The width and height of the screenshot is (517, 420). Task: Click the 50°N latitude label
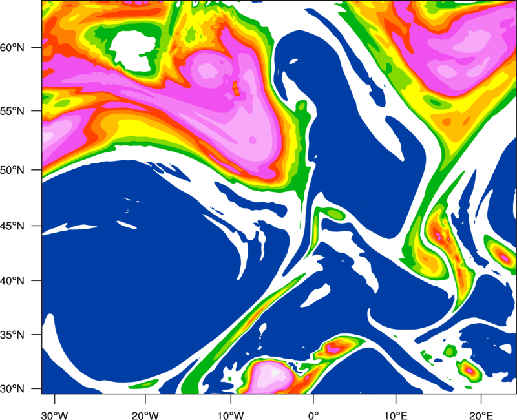tap(12, 170)
